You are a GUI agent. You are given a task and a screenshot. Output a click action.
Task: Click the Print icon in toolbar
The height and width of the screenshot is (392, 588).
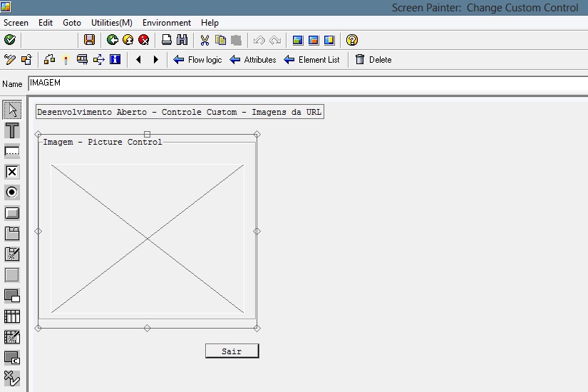[x=166, y=40]
